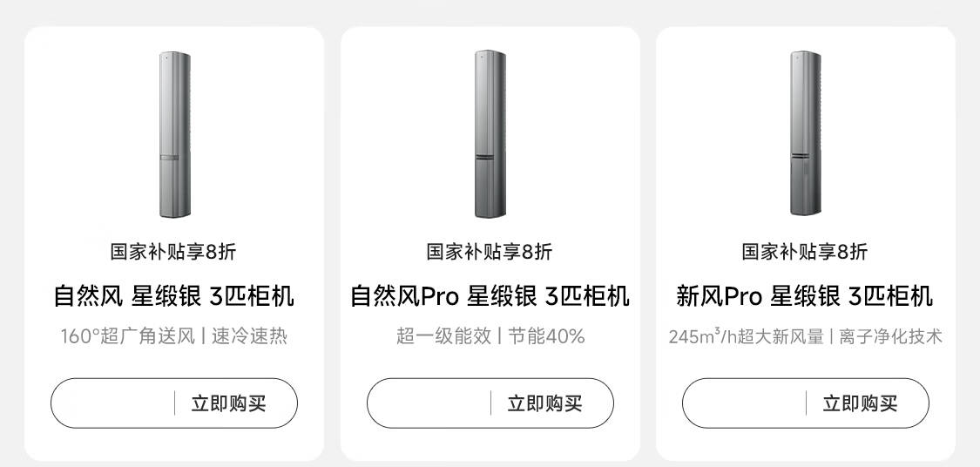Screen dimensions: 980x467
Task: Click the 245m³/h超大新风量 feature text
Action: (x=746, y=336)
